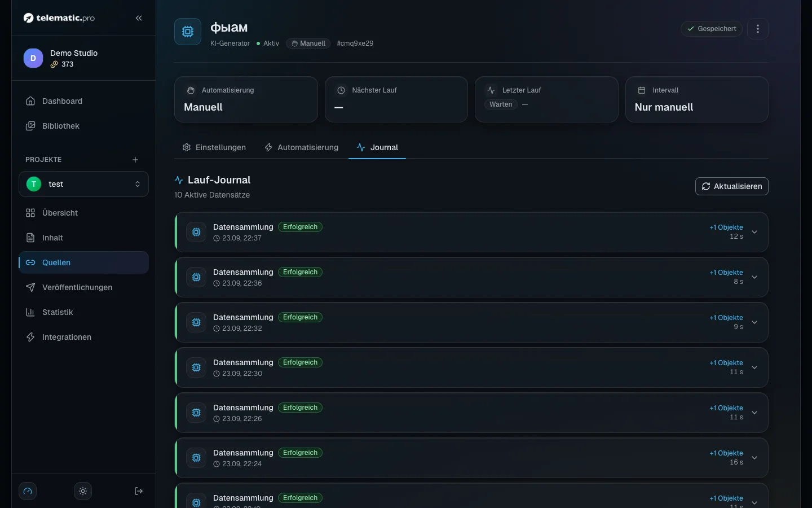Click the Aktualisieren button
This screenshot has width=812, height=508.
click(x=732, y=186)
